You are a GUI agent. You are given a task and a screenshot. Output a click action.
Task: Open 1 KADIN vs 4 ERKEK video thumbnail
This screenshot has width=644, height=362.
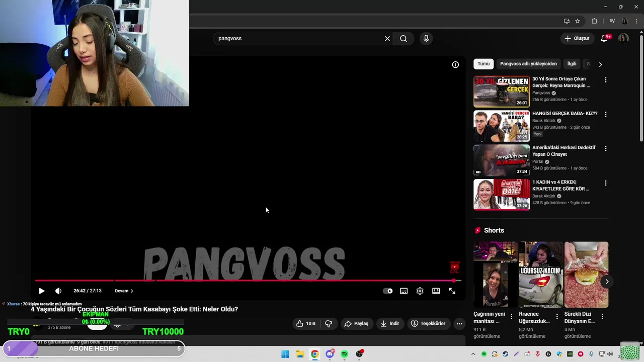(502, 195)
